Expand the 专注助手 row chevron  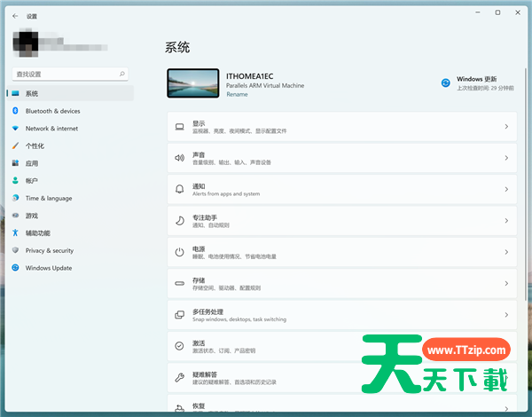tap(506, 221)
